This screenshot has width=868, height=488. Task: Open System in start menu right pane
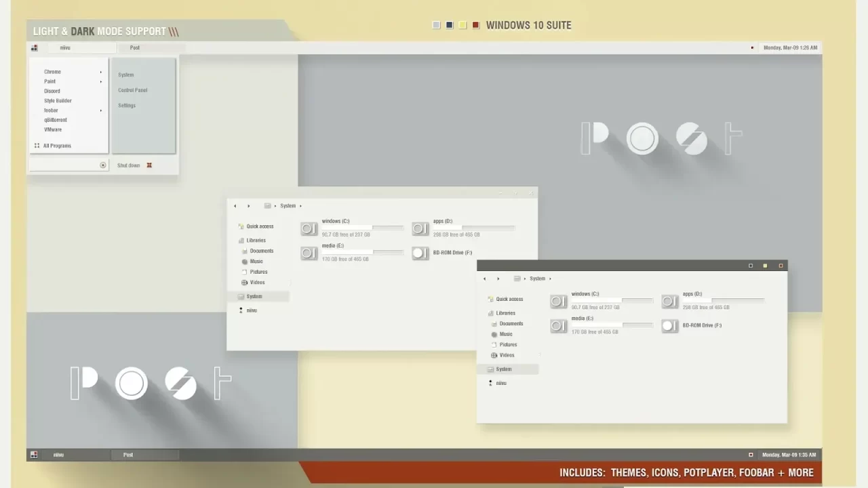click(x=126, y=75)
